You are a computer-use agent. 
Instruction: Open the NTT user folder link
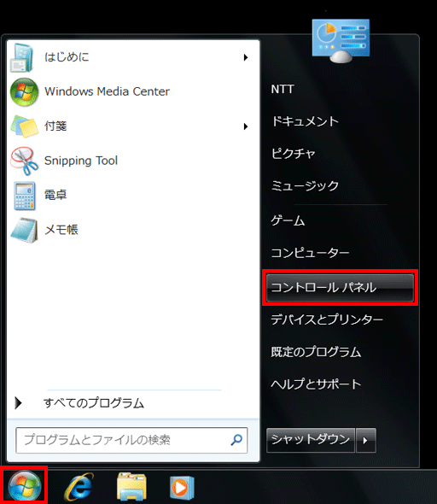click(x=283, y=90)
